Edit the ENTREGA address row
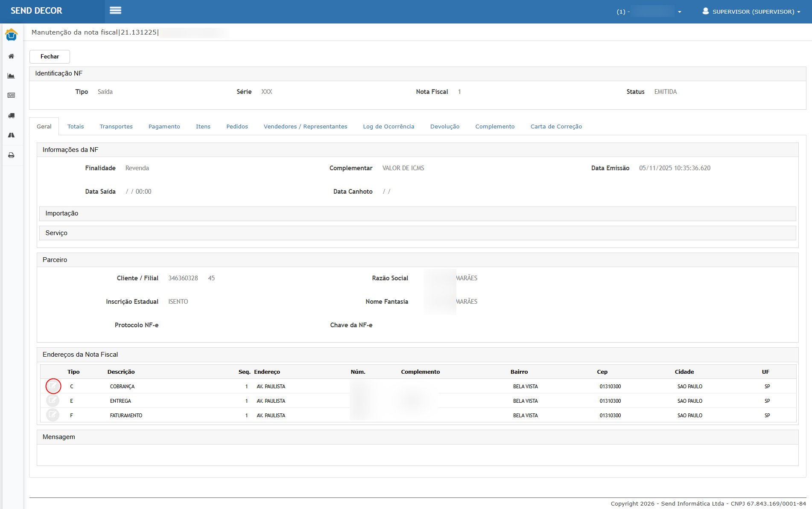Viewport: 812px width, 509px height. click(x=53, y=401)
